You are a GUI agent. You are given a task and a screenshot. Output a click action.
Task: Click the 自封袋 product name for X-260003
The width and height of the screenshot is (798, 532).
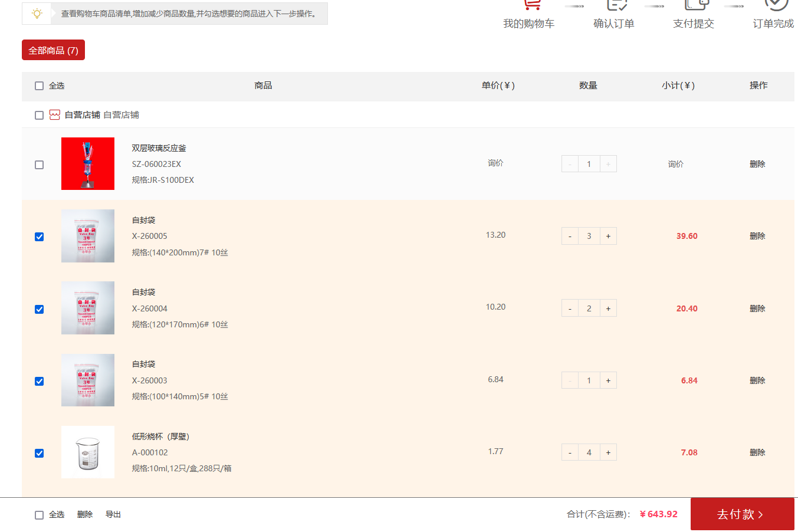pos(144,364)
